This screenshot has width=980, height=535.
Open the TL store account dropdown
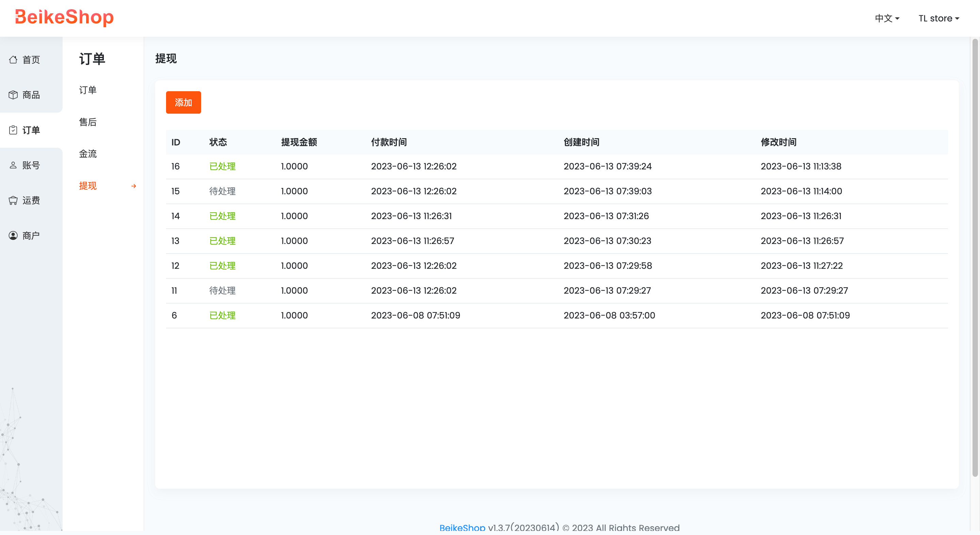point(938,18)
